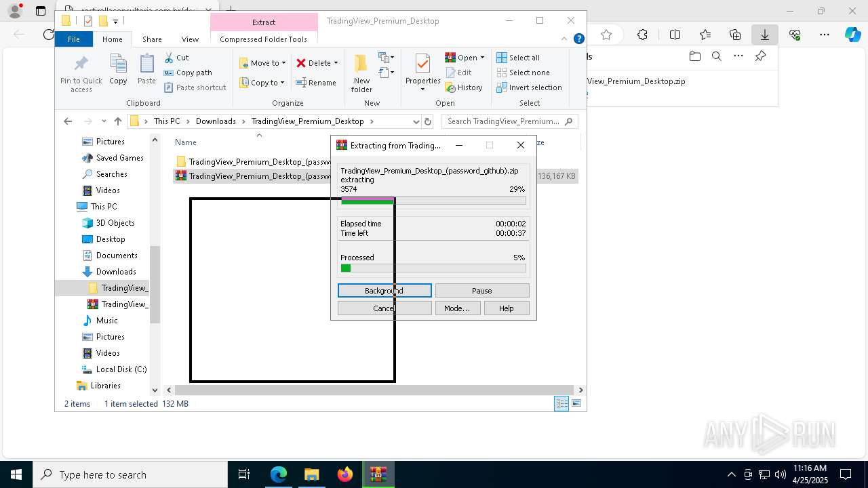Viewport: 868px width, 488px height.
Task: Click Mode... button in WinRAR
Action: [457, 308]
